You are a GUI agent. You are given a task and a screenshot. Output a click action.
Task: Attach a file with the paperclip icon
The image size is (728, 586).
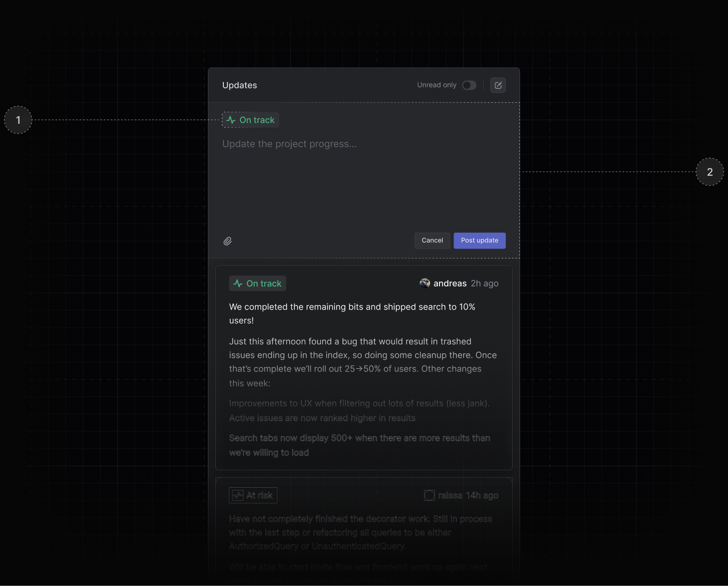227,241
